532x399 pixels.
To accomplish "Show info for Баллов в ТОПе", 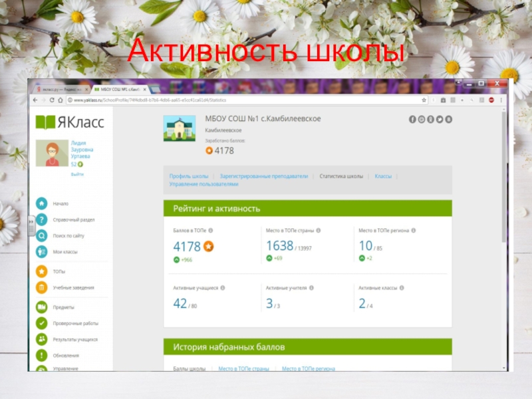I will [x=211, y=230].
